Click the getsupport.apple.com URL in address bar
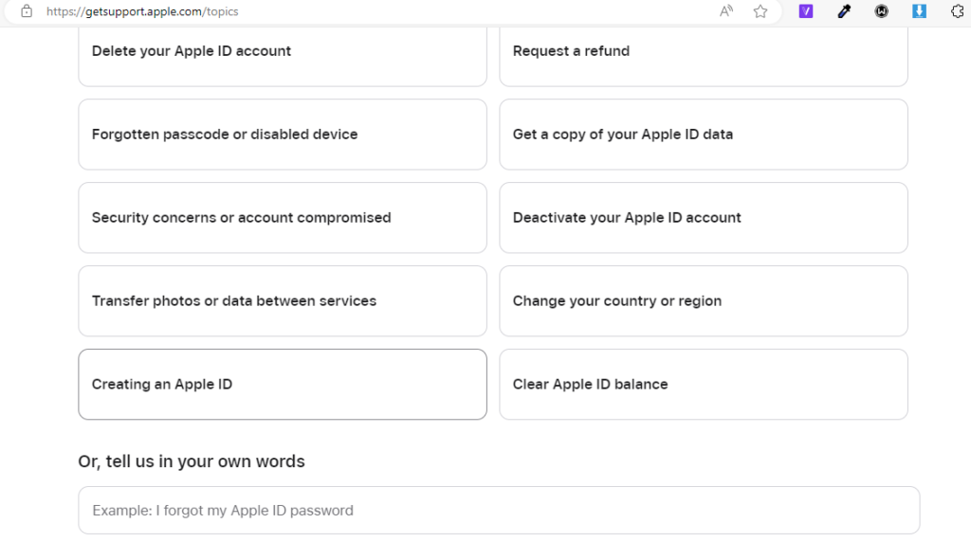The height and width of the screenshot is (560, 971). (x=142, y=11)
